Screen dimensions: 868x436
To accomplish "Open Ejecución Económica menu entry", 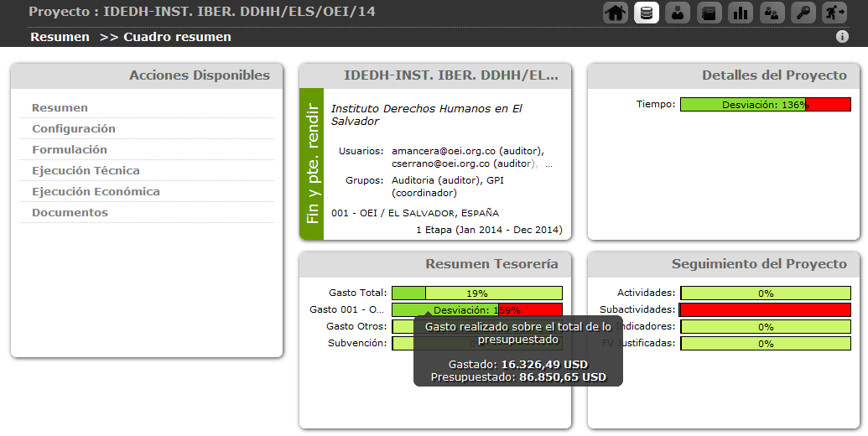I will click(x=96, y=192).
